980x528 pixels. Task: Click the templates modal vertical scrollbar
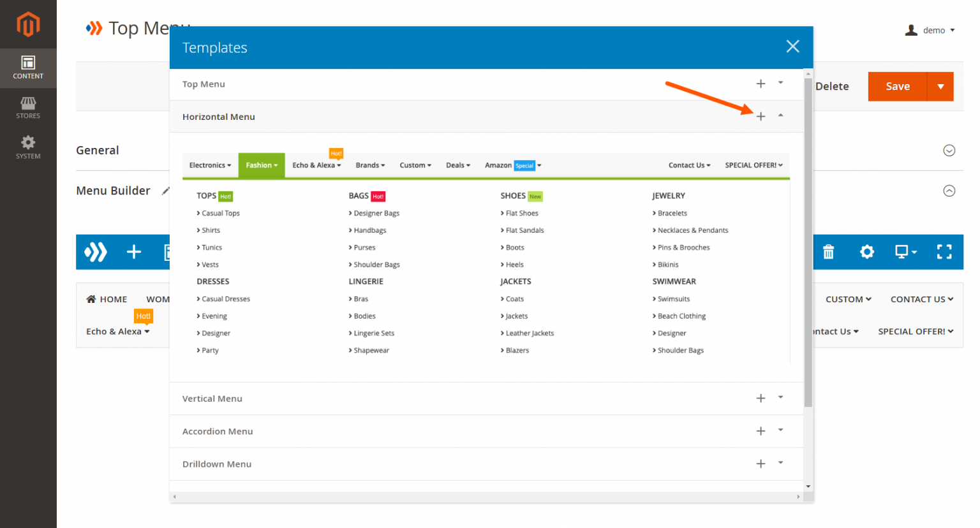click(808, 242)
